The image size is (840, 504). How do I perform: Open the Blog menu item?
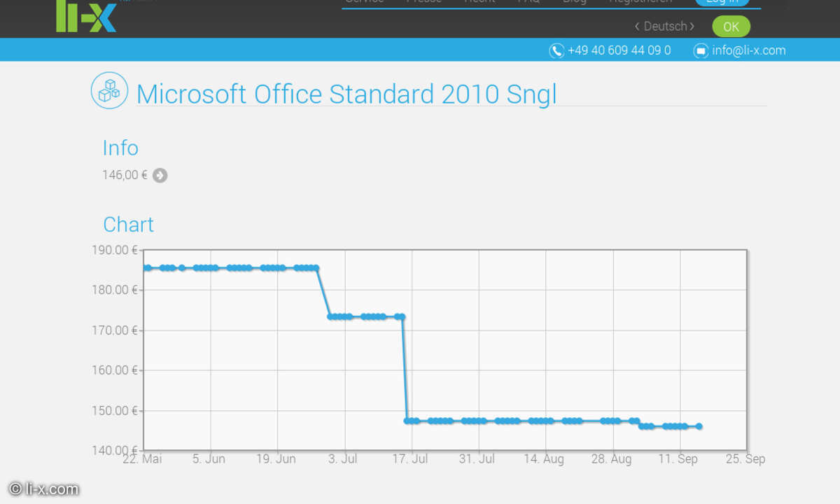574,1
